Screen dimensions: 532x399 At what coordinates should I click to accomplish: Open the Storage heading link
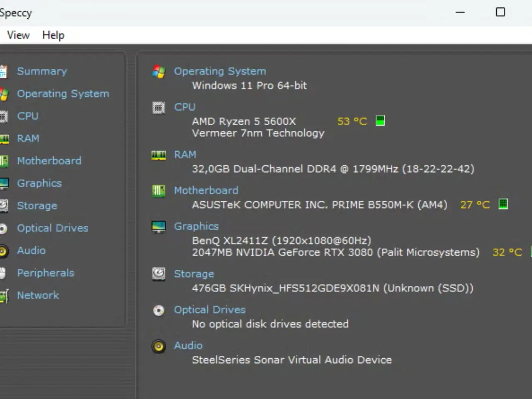coord(194,274)
